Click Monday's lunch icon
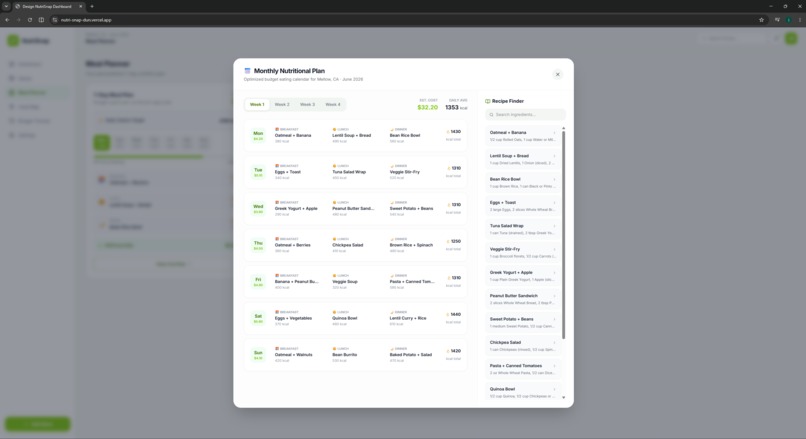The width and height of the screenshot is (806, 439). click(334, 130)
